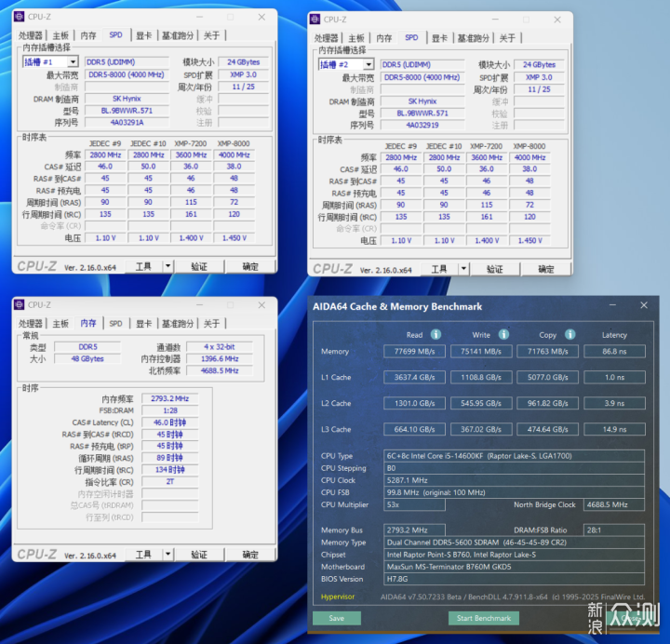Switch to 处理器 tab in slot #1 window

click(31, 35)
